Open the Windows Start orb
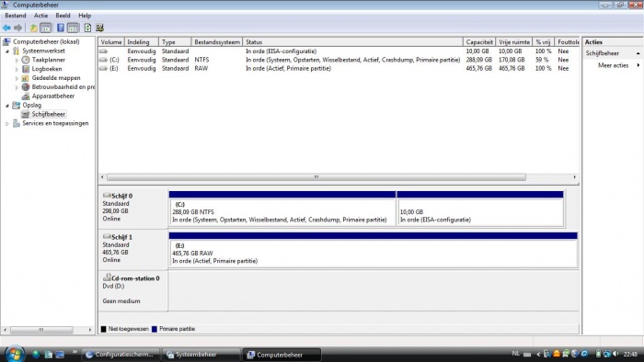The image size is (644, 362). point(15,355)
